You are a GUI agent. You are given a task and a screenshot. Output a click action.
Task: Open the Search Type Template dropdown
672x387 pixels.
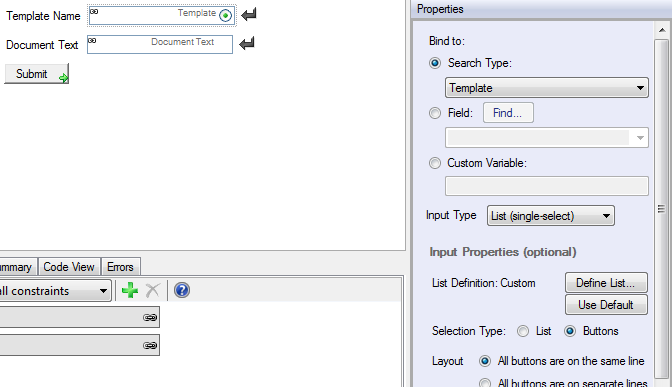point(547,88)
